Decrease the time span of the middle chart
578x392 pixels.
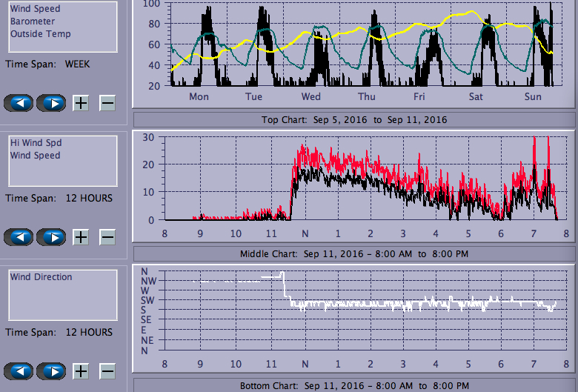coord(107,237)
